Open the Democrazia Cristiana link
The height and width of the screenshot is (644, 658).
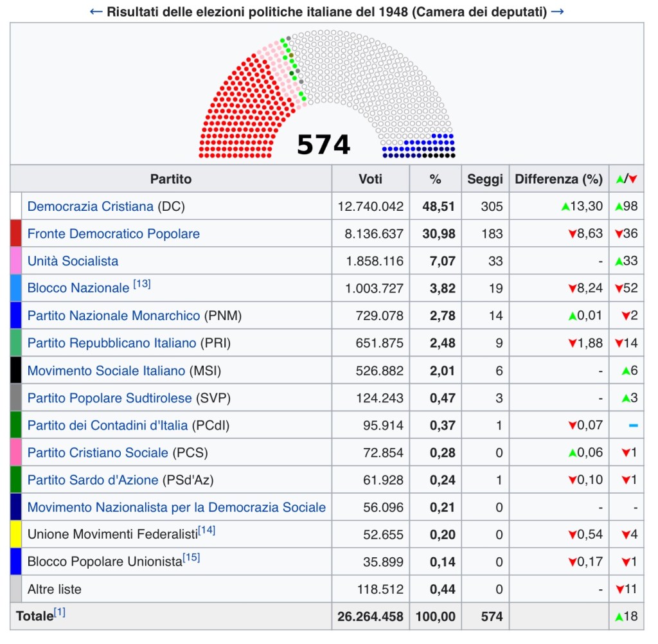coord(91,206)
